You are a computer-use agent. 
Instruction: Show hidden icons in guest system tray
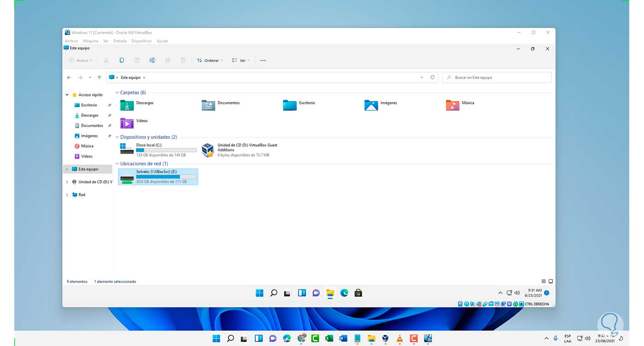point(500,293)
